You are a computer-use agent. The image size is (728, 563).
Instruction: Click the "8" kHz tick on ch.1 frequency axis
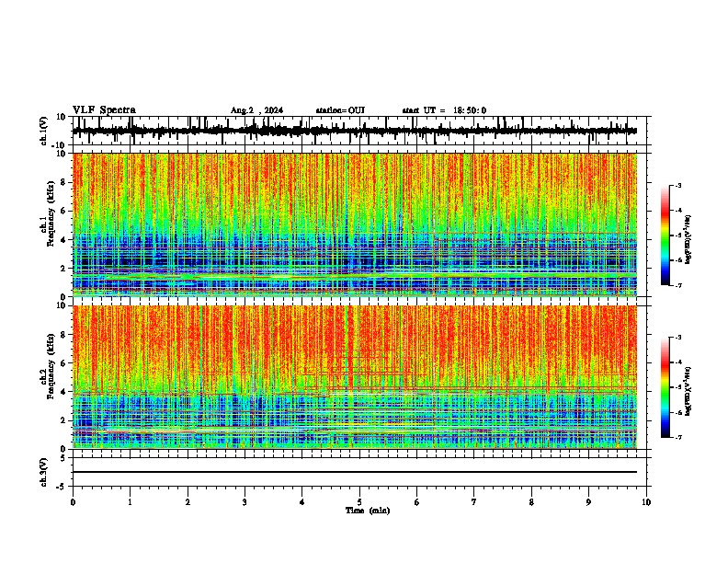coord(64,182)
